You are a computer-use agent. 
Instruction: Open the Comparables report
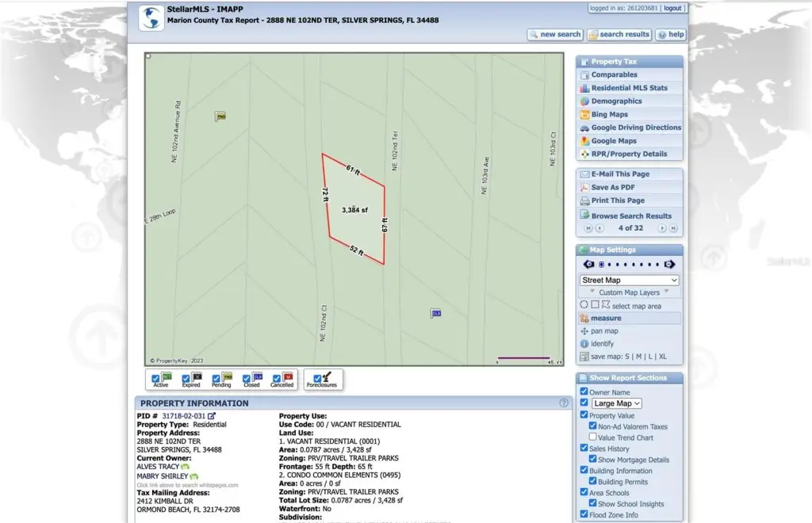tap(614, 74)
